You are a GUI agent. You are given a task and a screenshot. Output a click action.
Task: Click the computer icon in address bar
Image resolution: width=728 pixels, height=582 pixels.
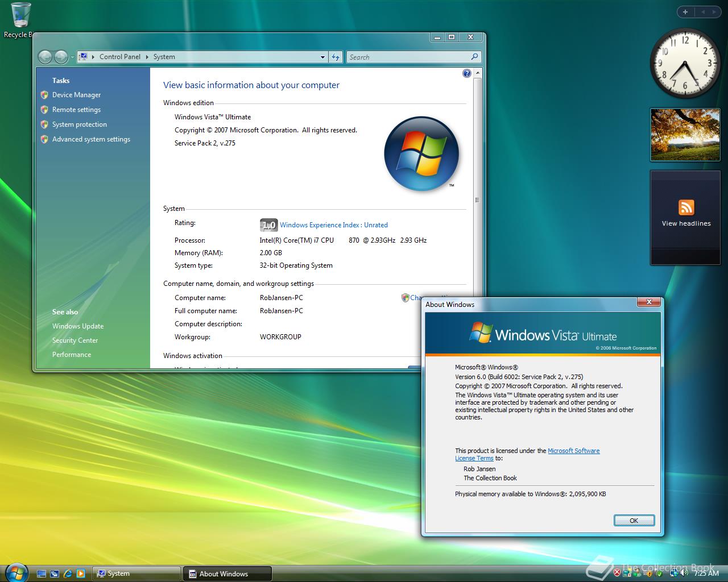click(84, 57)
